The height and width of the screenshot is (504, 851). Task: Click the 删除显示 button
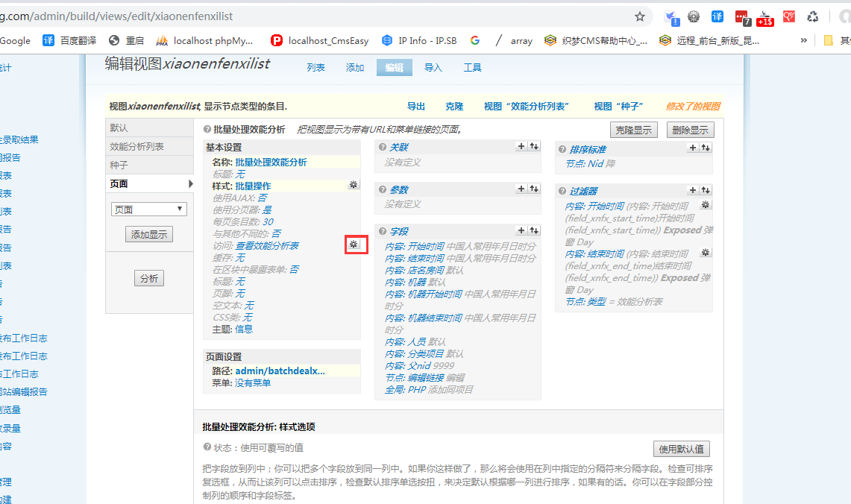(x=690, y=130)
